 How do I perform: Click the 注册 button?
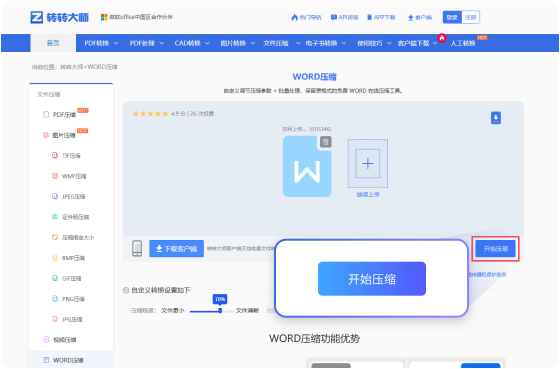470,17
